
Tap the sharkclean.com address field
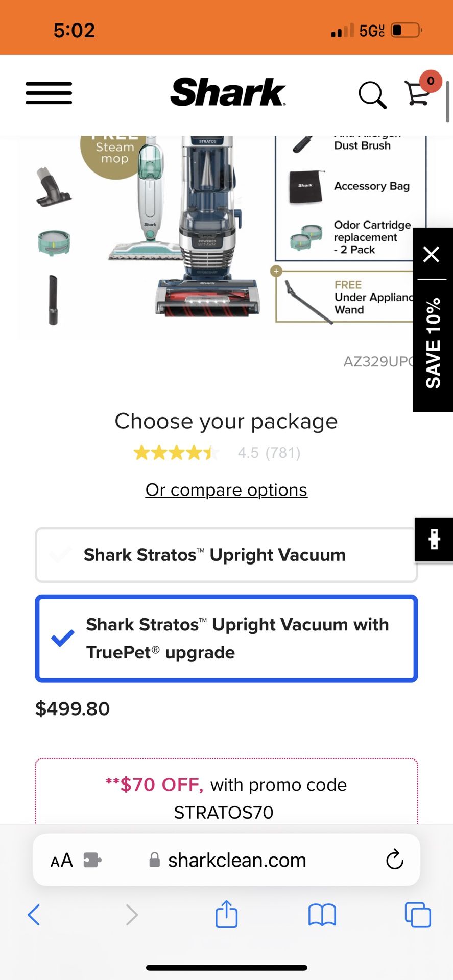click(236, 860)
